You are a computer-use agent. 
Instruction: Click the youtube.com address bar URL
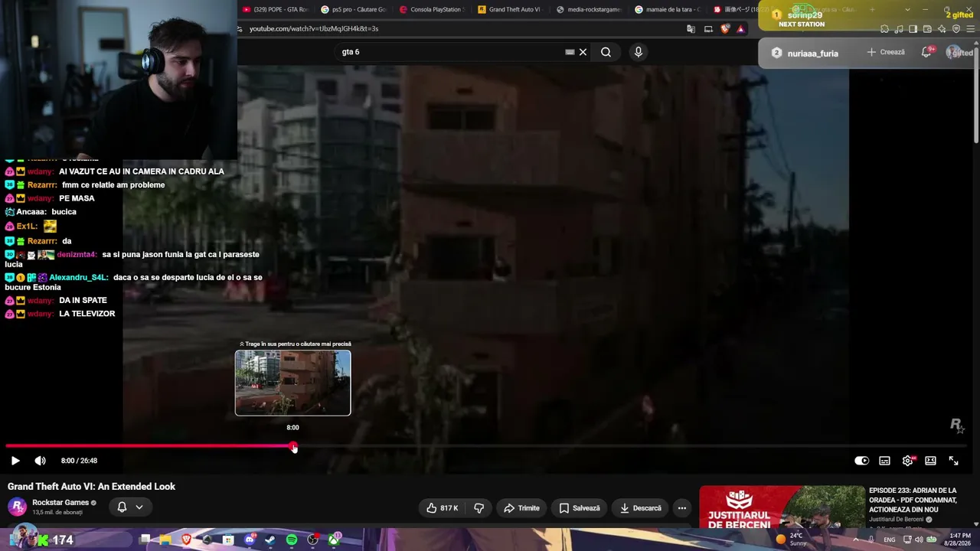click(x=314, y=28)
